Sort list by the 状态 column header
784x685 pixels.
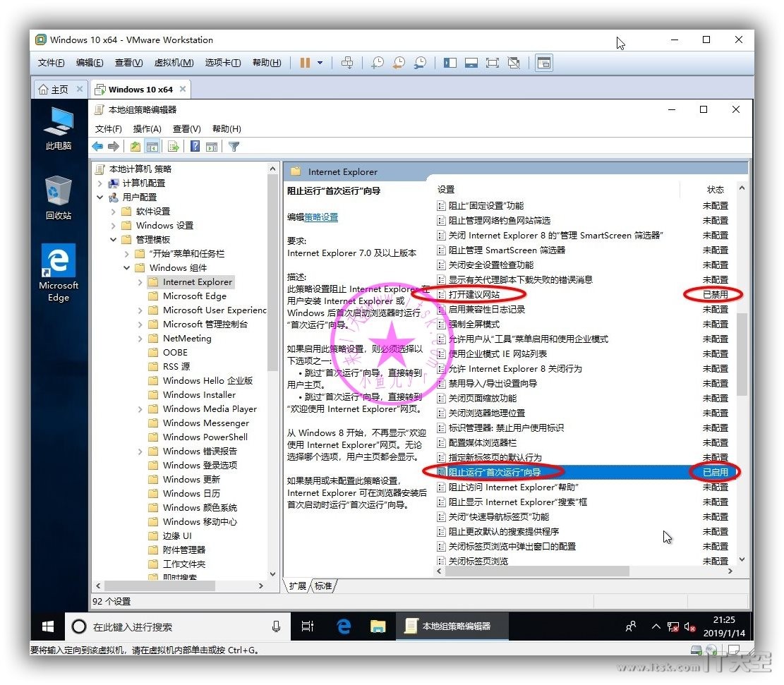(715, 190)
